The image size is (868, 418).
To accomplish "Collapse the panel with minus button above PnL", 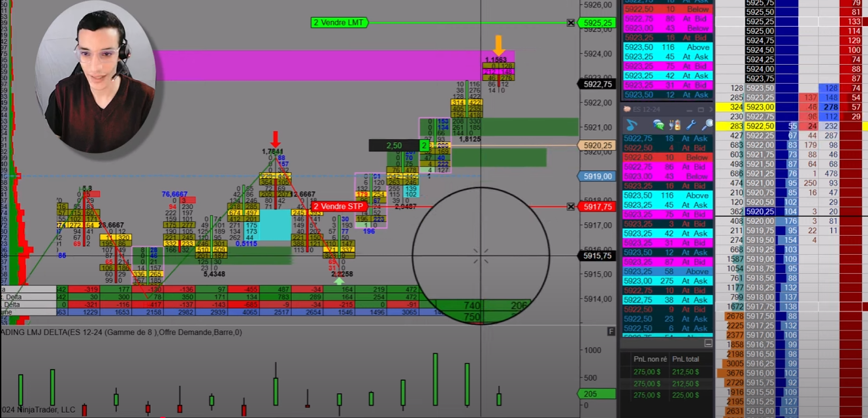I will pos(708,343).
